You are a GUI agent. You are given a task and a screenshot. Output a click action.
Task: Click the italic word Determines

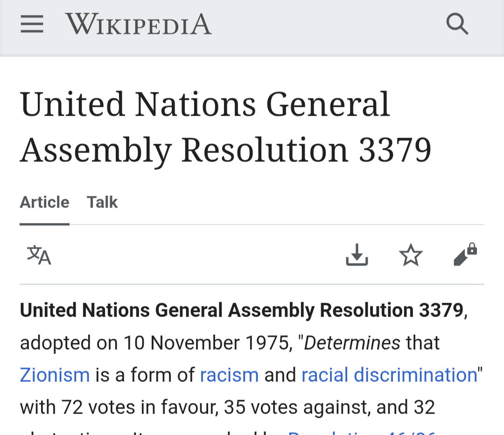coord(352,343)
